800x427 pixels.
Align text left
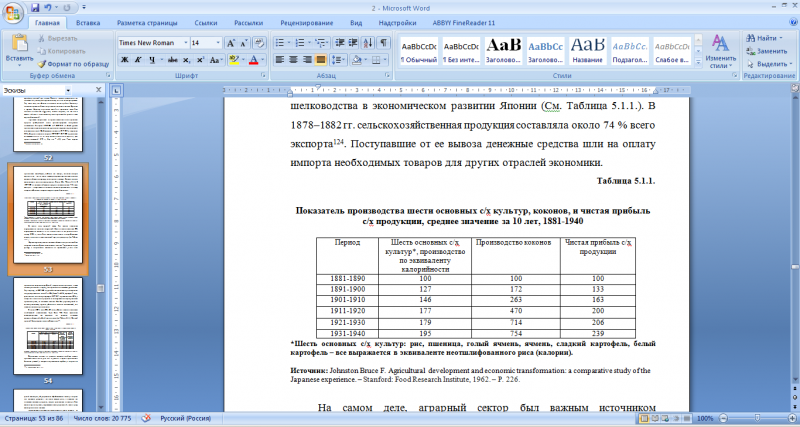280,60
